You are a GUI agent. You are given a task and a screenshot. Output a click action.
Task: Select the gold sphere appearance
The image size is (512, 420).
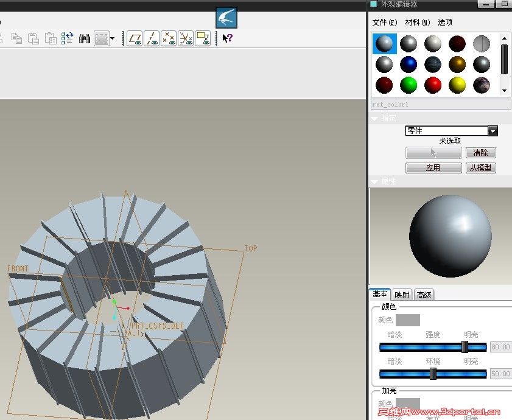457,65
